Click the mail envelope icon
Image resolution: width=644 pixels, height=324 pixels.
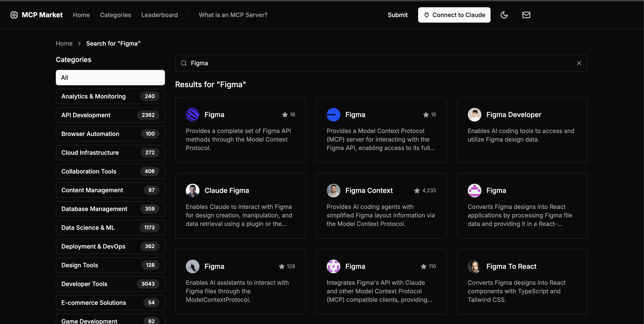(x=526, y=15)
